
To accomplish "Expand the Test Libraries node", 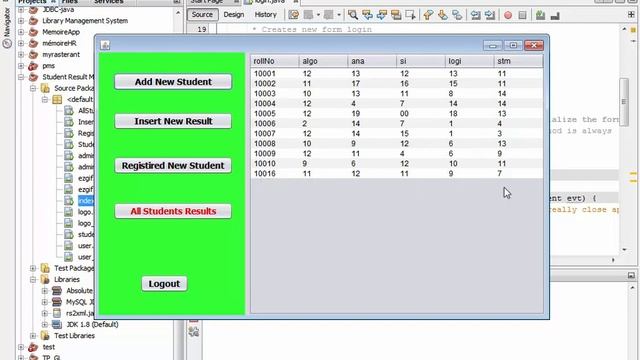I will point(33,336).
